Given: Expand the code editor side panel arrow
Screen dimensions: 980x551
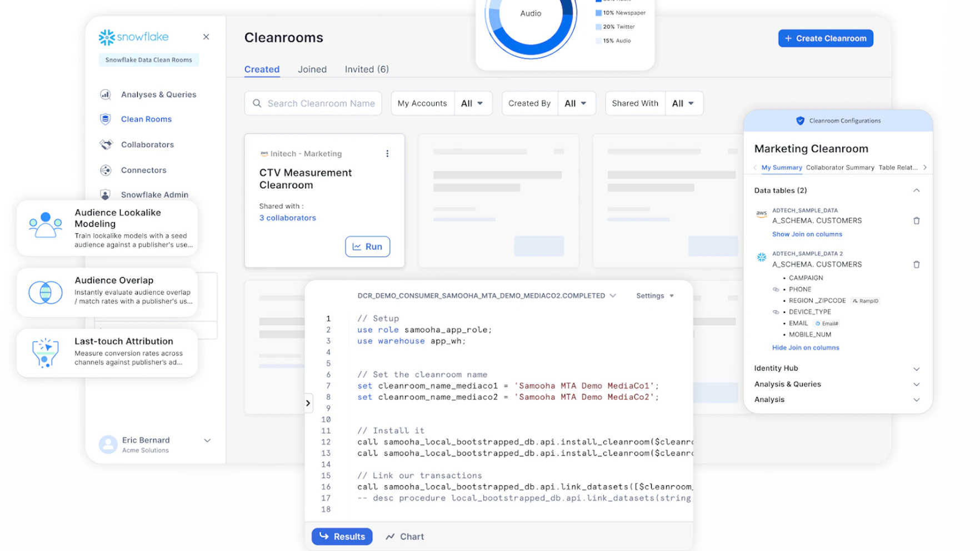Looking at the screenshot, I should coord(308,403).
